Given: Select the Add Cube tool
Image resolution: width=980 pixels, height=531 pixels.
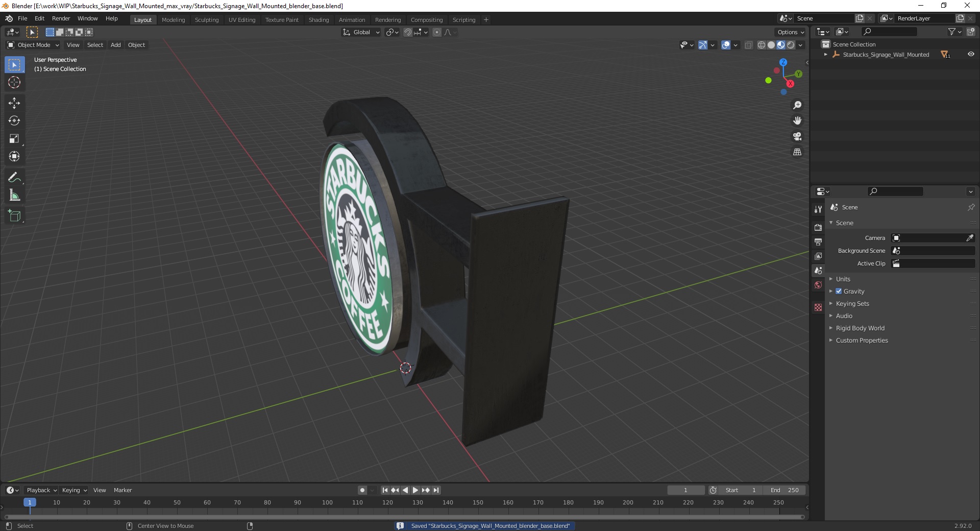Looking at the screenshot, I should (14, 216).
